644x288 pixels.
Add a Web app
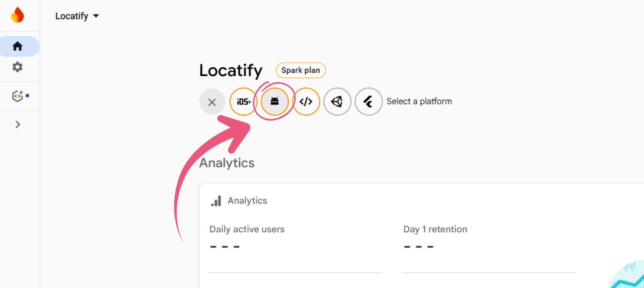(x=306, y=102)
